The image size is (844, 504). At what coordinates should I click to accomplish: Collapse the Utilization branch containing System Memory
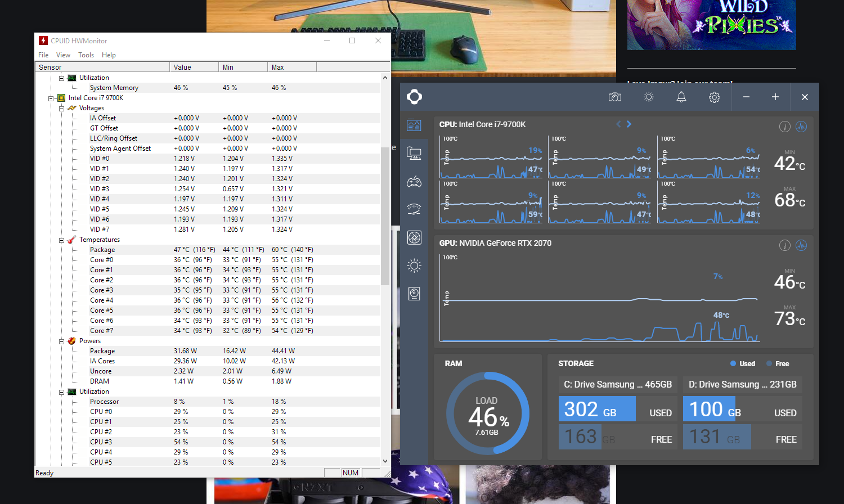pyautogui.click(x=61, y=78)
